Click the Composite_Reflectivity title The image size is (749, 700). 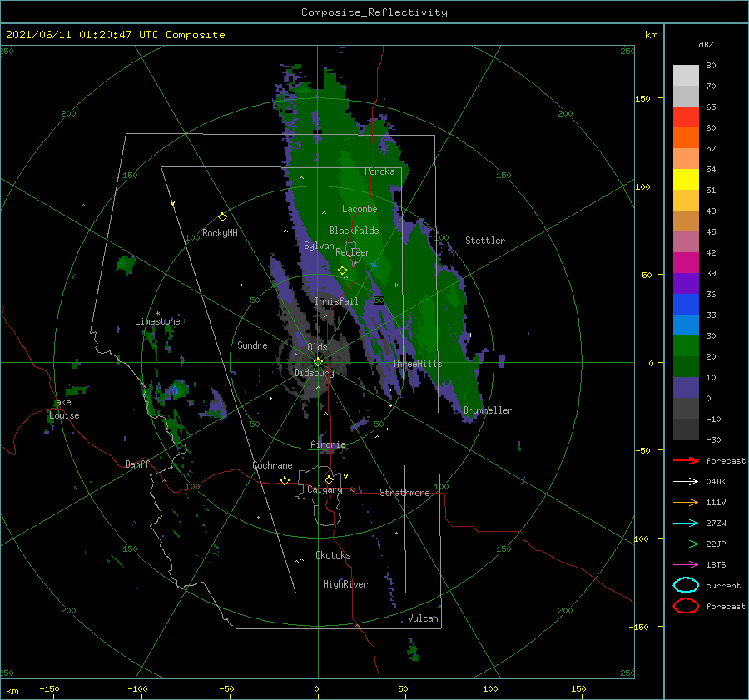(374, 12)
